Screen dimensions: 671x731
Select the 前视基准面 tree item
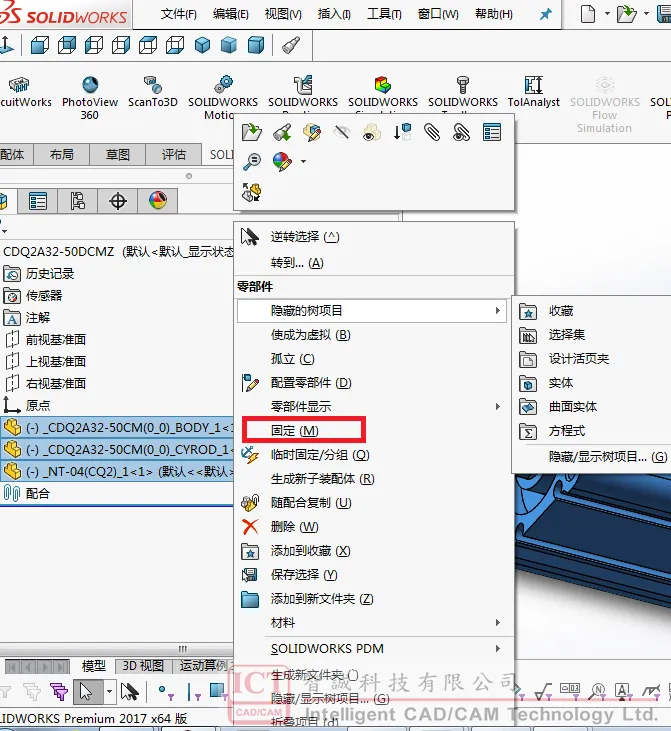tap(55, 339)
